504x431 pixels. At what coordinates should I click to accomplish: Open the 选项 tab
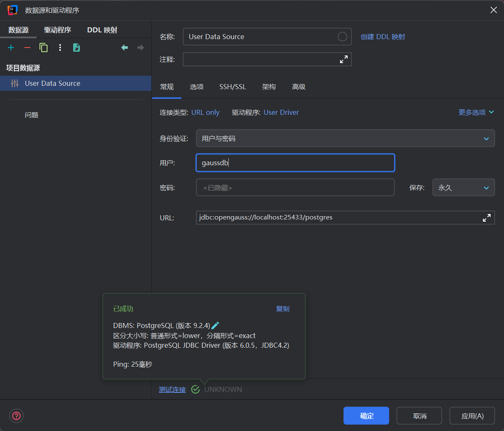point(197,87)
